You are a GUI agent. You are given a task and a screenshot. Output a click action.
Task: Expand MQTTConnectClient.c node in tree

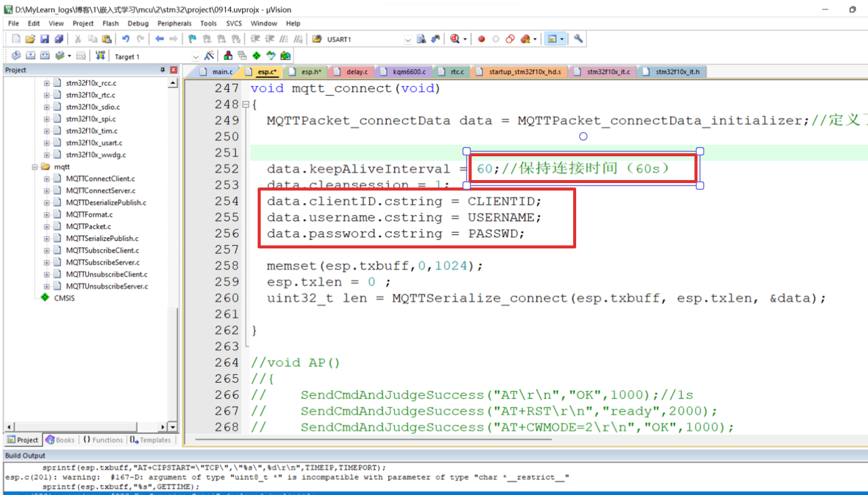(x=47, y=179)
